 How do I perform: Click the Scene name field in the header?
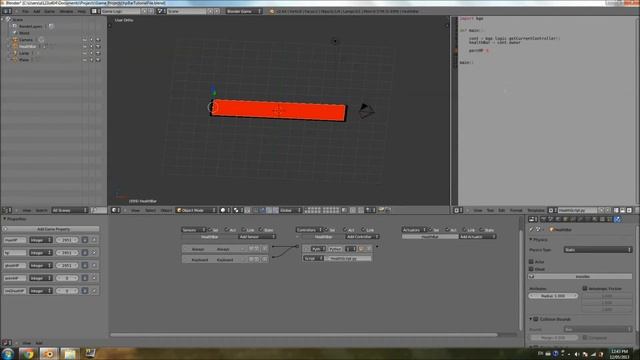(187, 11)
